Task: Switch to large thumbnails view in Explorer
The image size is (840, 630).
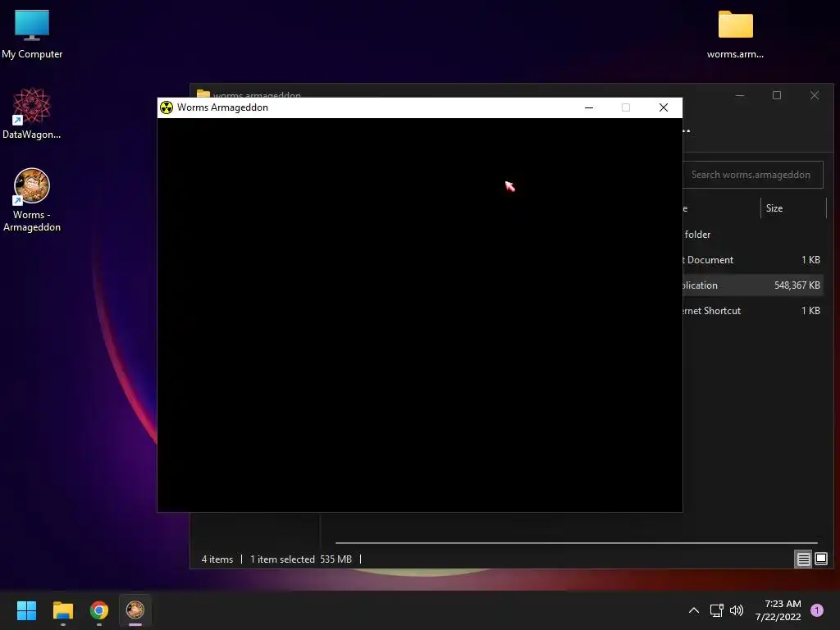Action: point(820,559)
